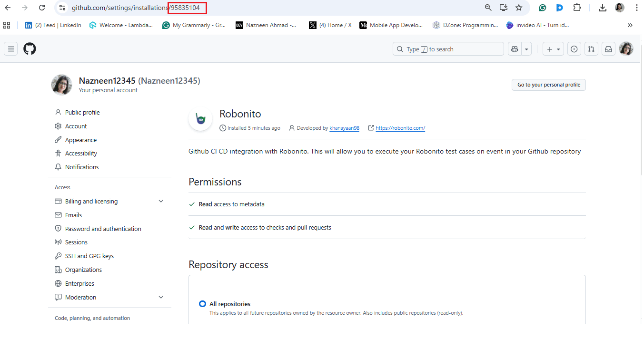The width and height of the screenshot is (644, 338).
Task: Open GitHub hamburger navigation menu
Action: [11, 49]
